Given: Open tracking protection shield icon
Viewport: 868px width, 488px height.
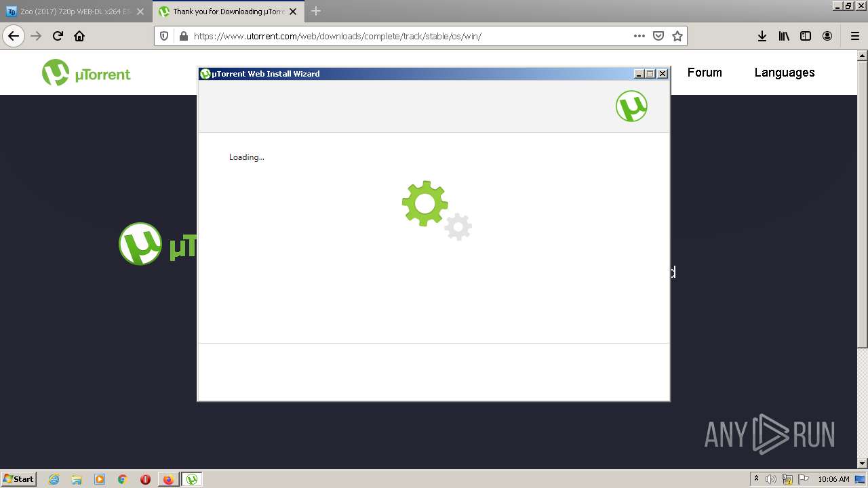Looking at the screenshot, I should 164,36.
